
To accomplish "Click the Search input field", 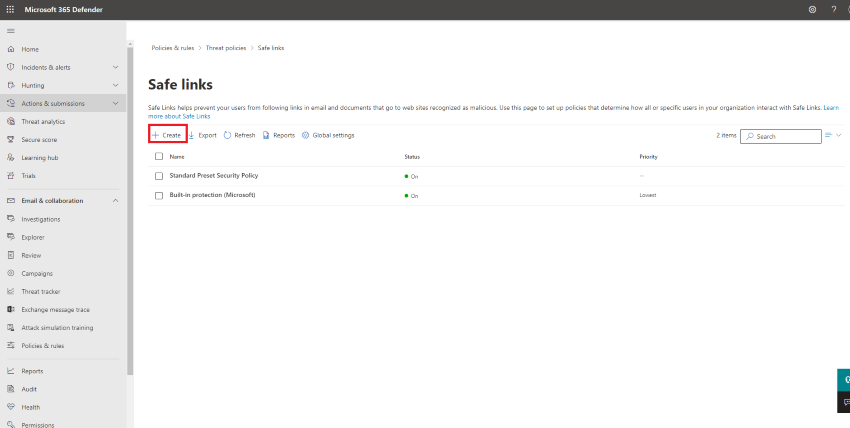I will [781, 137].
